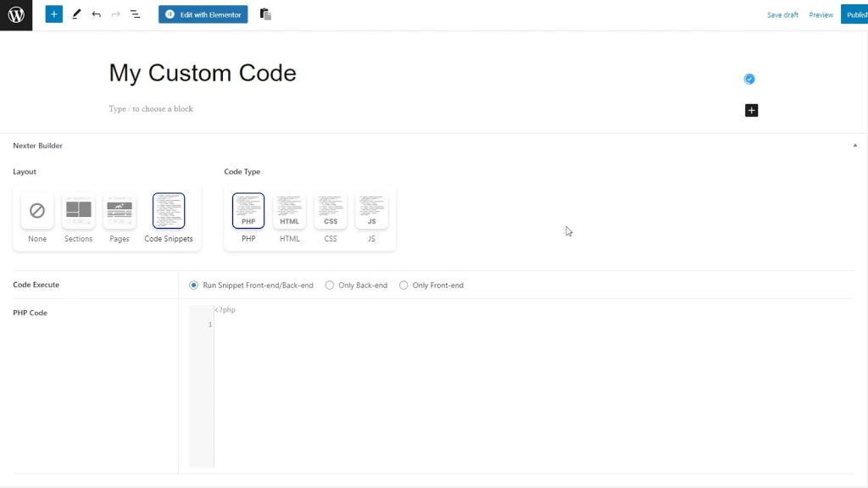The height and width of the screenshot is (488, 868).
Task: Publish the My Custom Code post
Action: [x=857, y=14]
